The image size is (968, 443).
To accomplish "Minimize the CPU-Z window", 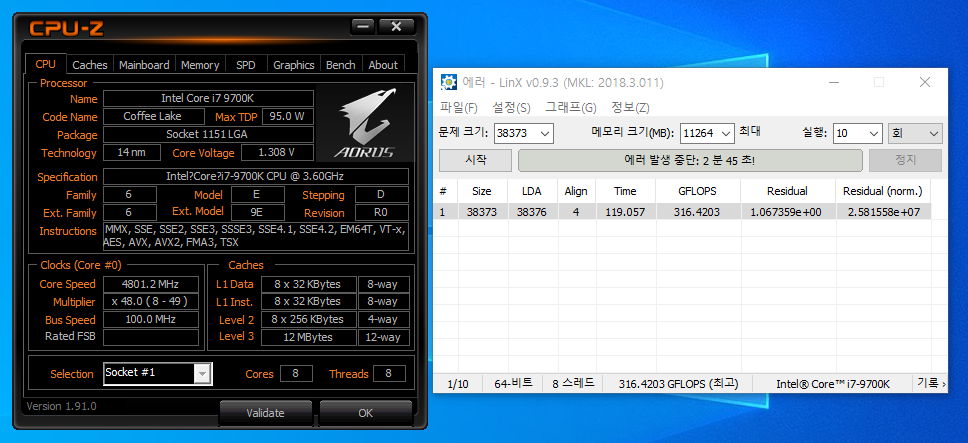I will pyautogui.click(x=363, y=27).
